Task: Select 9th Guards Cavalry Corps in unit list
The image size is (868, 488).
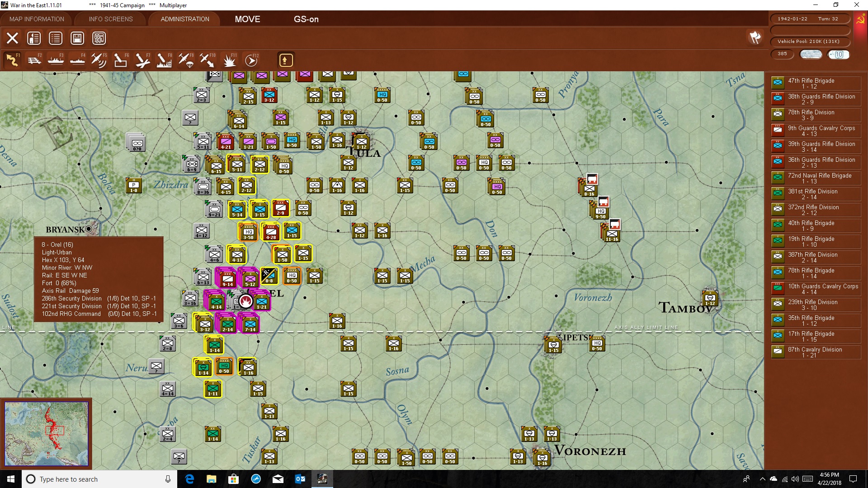Action: [816, 131]
